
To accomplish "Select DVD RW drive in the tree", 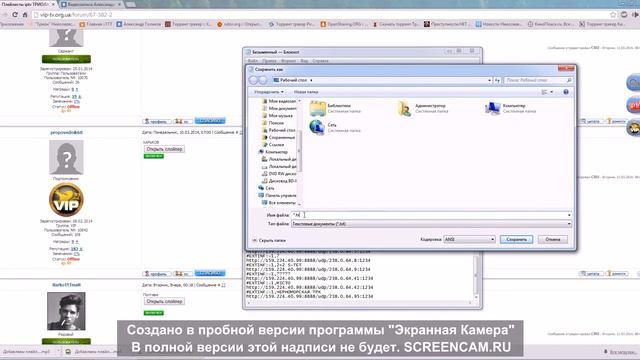I will coord(279,174).
